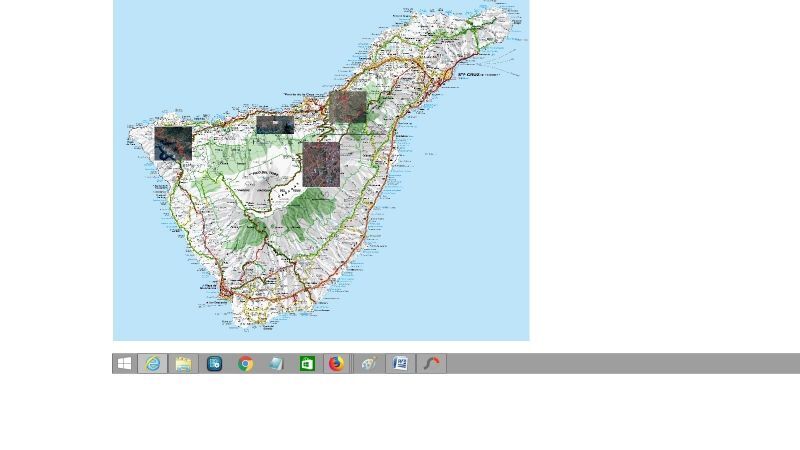800x450 pixels.
Task: Select the northeastern satellite thumbnail
Action: click(x=348, y=107)
